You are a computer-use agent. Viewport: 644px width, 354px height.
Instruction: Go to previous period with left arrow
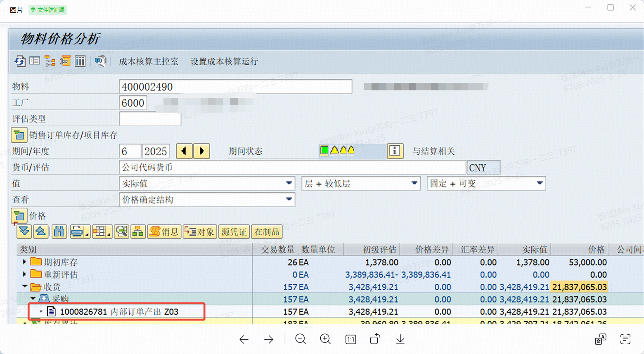pos(184,151)
